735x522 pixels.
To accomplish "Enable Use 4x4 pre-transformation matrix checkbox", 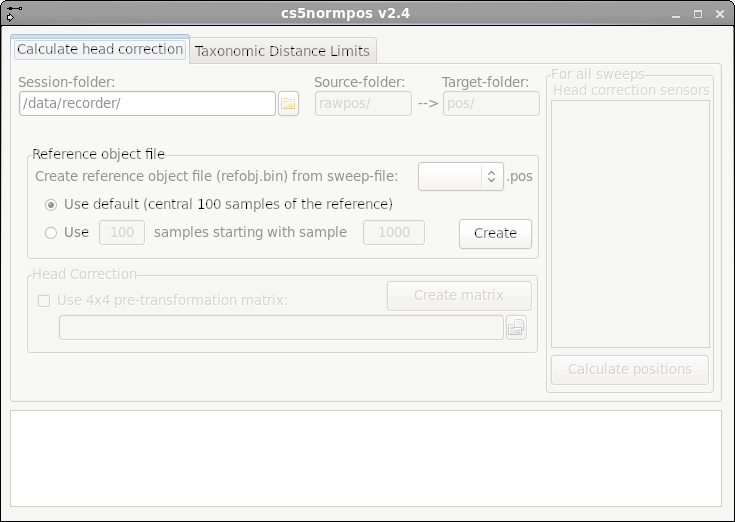I will point(44,301).
